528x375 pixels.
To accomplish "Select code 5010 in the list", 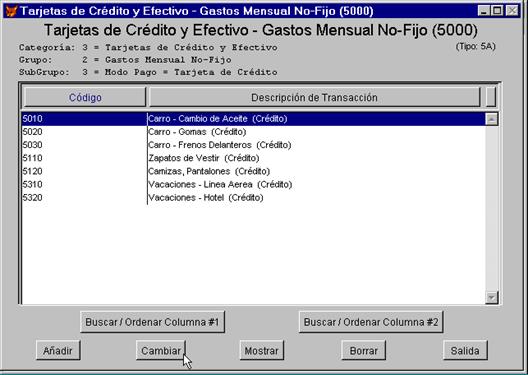I will coord(33,119).
